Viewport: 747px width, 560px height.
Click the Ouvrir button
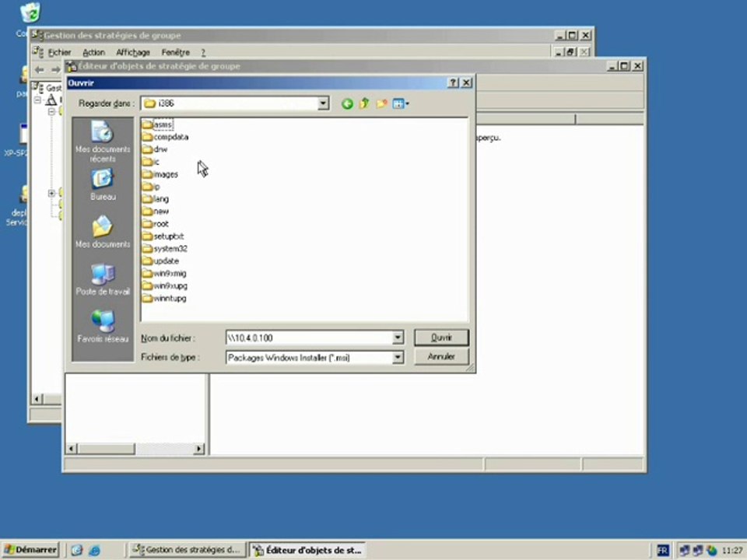[441, 338]
